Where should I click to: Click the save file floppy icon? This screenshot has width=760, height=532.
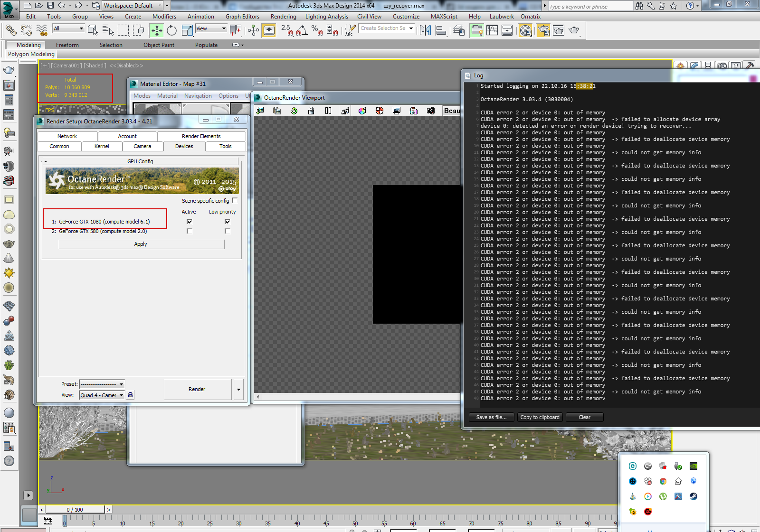50,6
